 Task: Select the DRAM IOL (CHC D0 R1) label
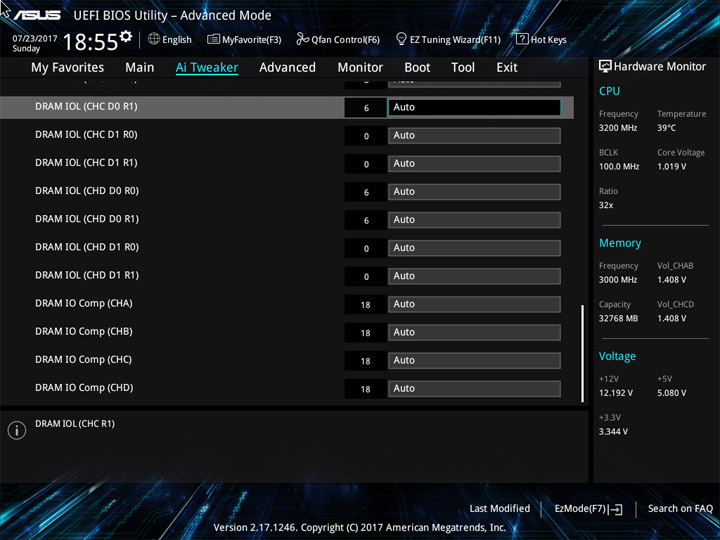click(86, 107)
